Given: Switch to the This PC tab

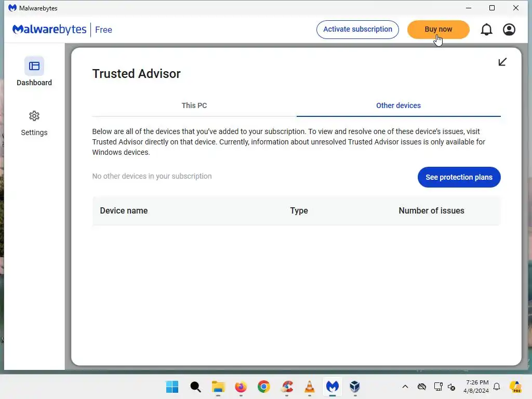Looking at the screenshot, I should point(194,105).
